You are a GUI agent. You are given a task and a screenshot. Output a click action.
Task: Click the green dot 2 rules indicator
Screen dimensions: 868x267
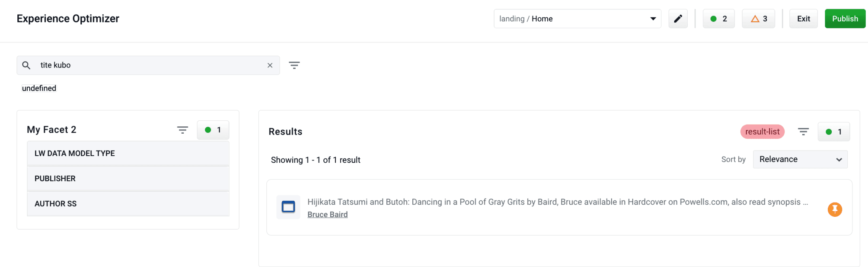pos(718,19)
